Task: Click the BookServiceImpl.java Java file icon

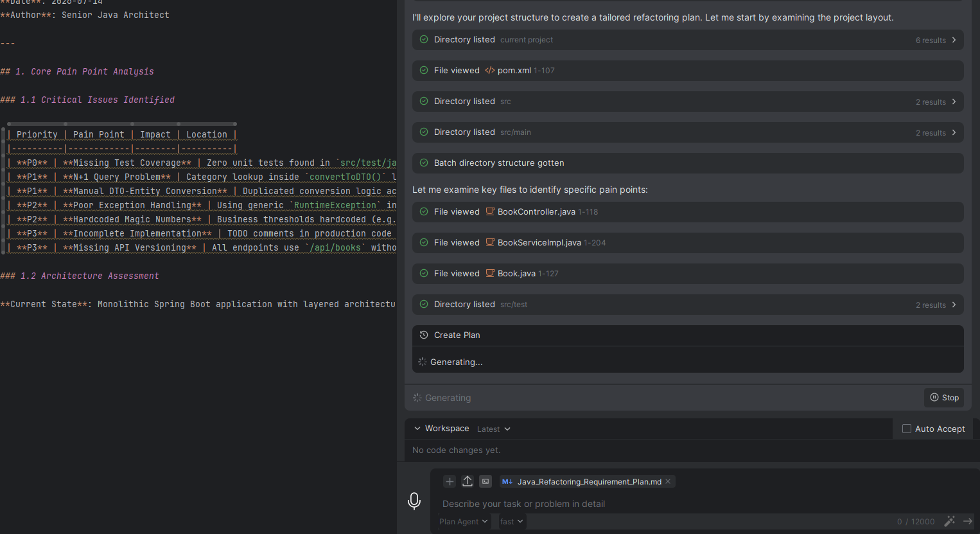Action: coord(490,242)
